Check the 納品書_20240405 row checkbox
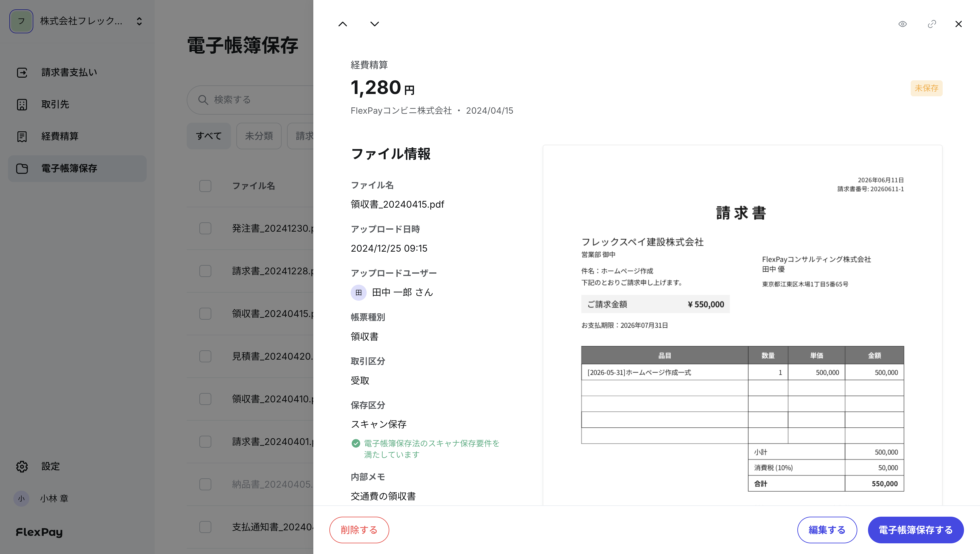This screenshot has width=980, height=554. coord(205,484)
